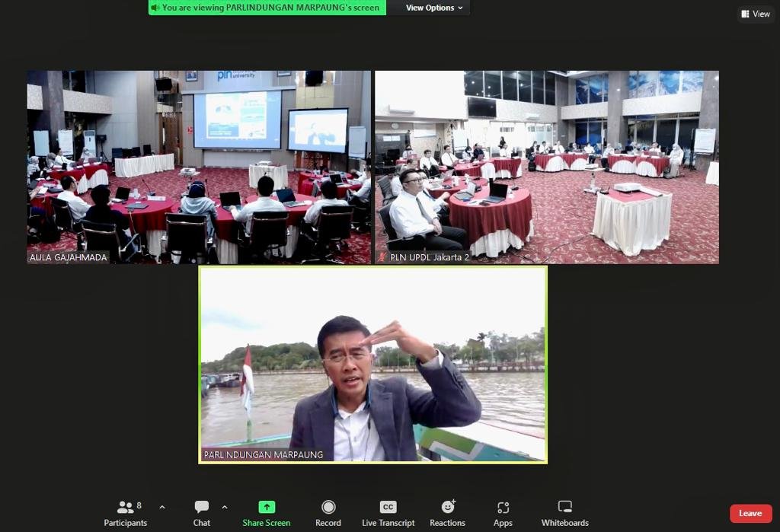Select the AULA GAJAHMADA video tile
Viewport: 780px width, 532px height.
(x=199, y=167)
